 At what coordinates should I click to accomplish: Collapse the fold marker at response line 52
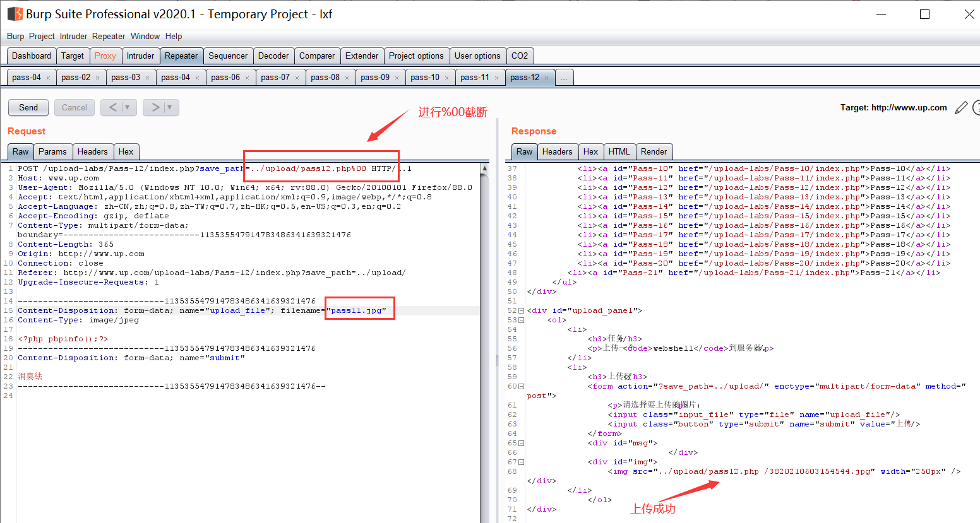point(521,310)
